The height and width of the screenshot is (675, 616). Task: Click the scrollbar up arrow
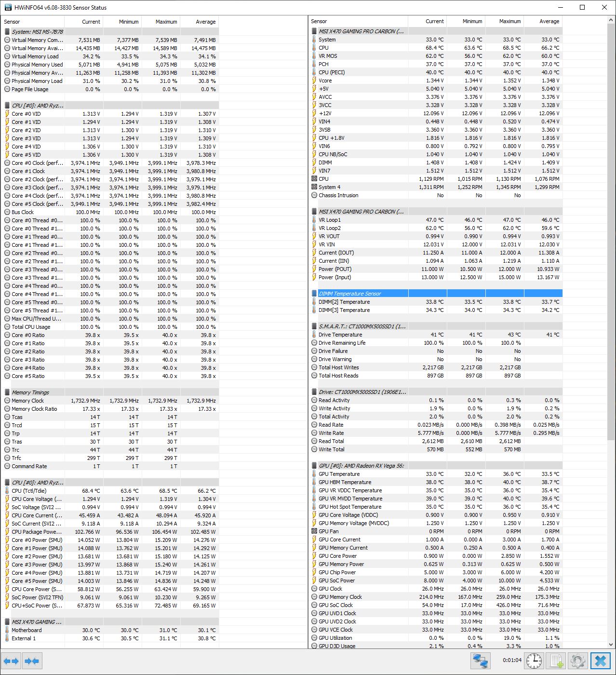[x=611, y=20]
